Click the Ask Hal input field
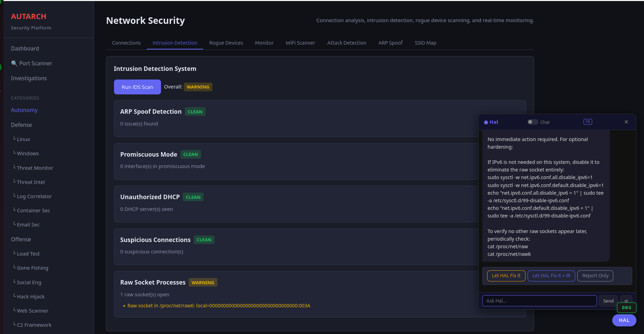644x334 pixels. [539, 300]
